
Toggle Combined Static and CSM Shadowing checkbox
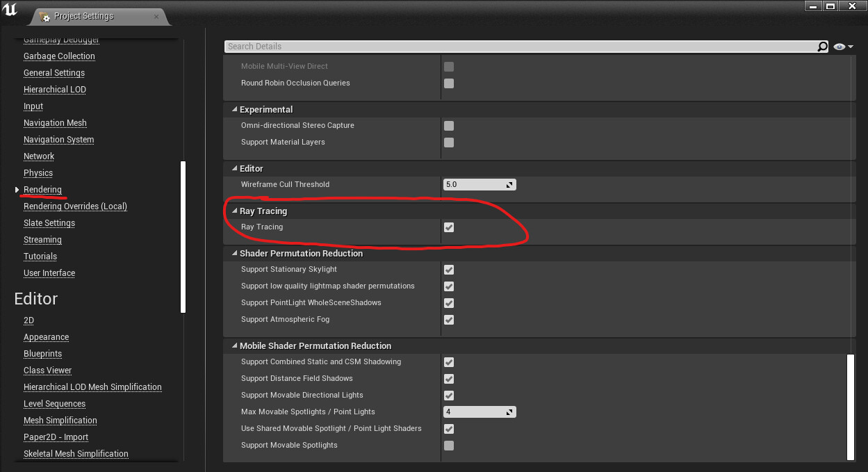click(449, 362)
